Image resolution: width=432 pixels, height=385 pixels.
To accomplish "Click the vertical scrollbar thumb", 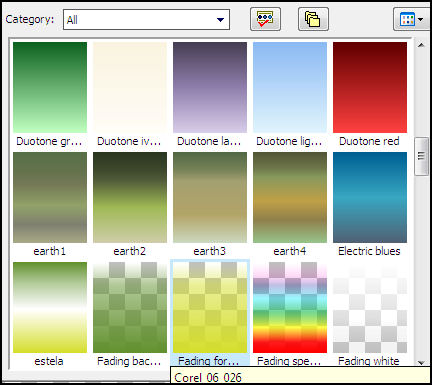I will 421,156.
